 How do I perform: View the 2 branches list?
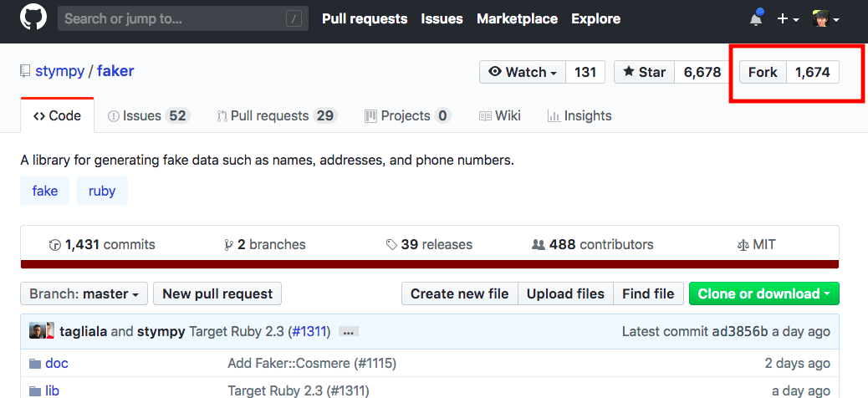[264, 244]
